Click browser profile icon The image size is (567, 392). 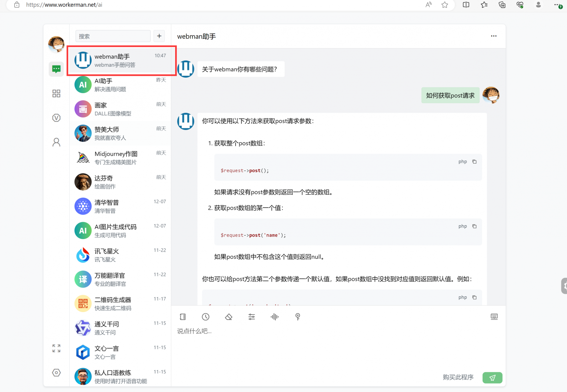tap(538, 5)
